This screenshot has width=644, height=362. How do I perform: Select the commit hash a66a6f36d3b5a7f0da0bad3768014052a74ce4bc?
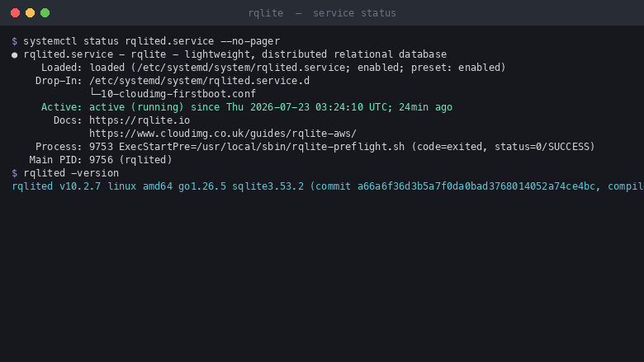pyautogui.click(x=476, y=186)
